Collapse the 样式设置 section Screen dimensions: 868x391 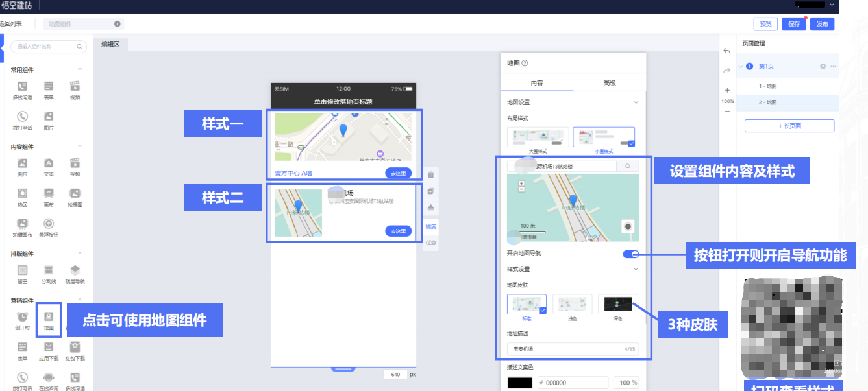point(636,269)
